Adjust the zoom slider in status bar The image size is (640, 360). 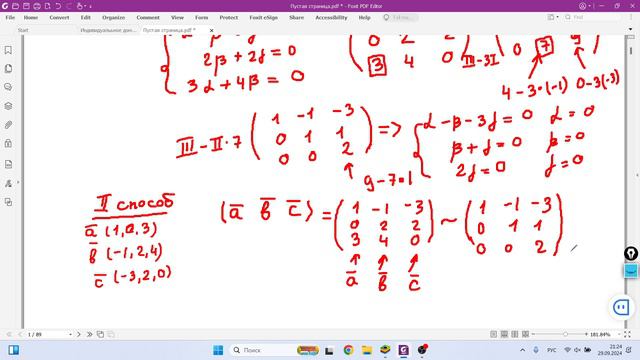tap(565, 334)
